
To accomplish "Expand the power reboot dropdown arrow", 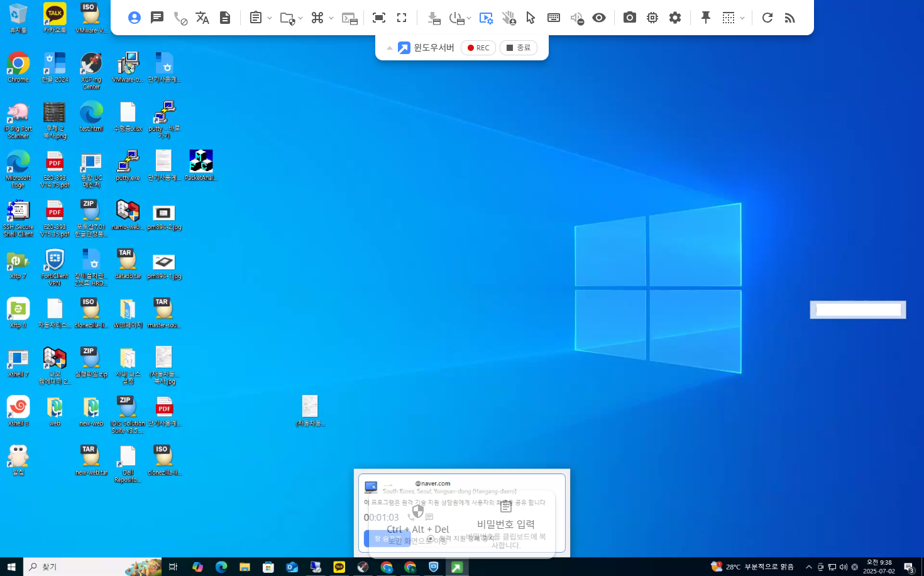I will [x=469, y=18].
